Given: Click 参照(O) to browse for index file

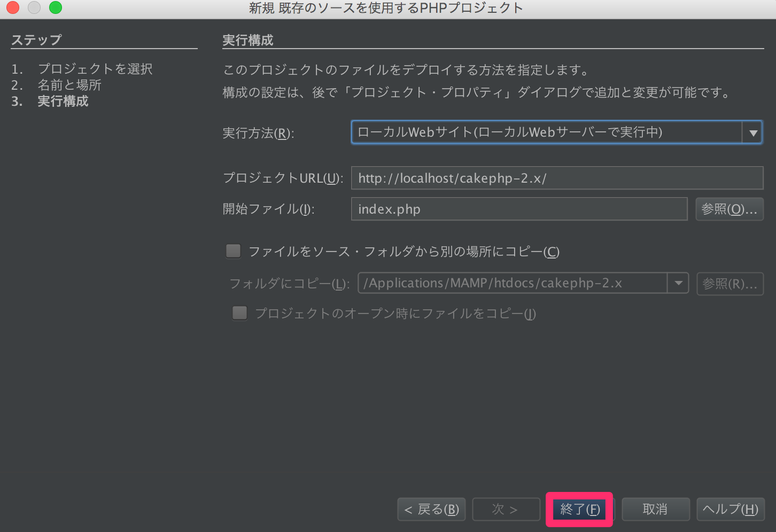Looking at the screenshot, I should (x=729, y=209).
